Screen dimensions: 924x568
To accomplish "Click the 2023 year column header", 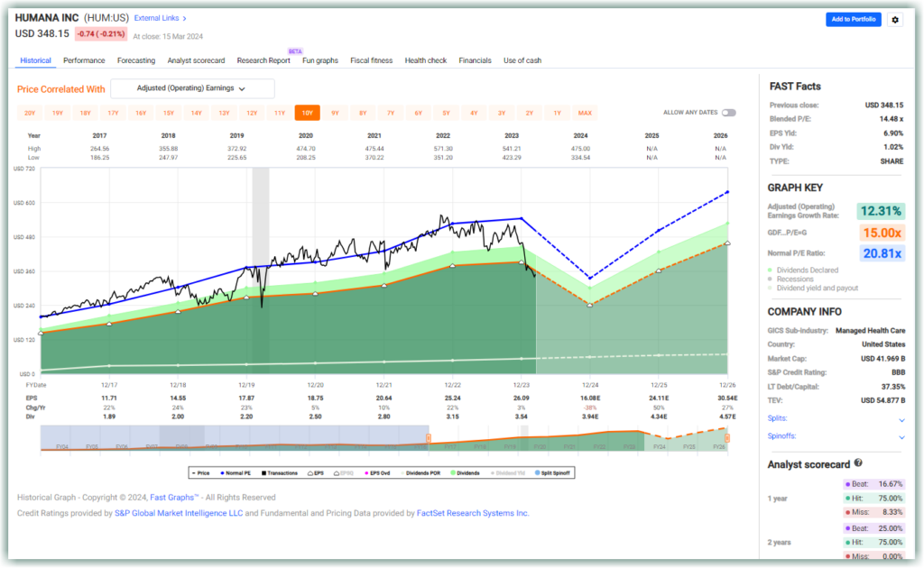I will 512,135.
